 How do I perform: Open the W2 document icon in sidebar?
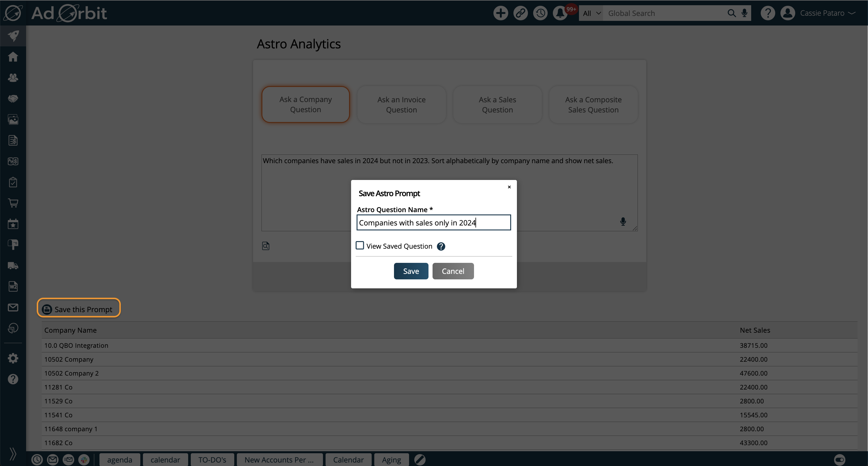(x=13, y=287)
